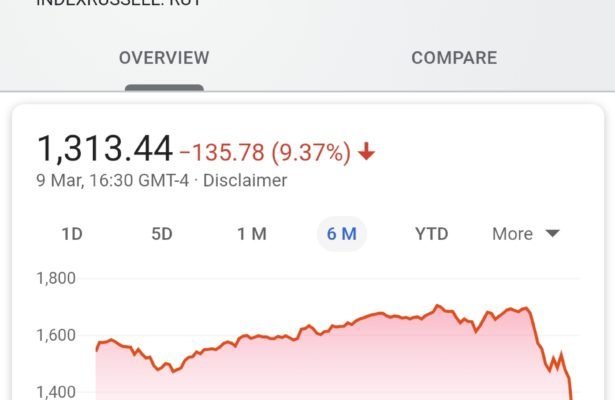The width and height of the screenshot is (615, 400).
Task: Open the COMPARE tab
Action: click(x=454, y=58)
